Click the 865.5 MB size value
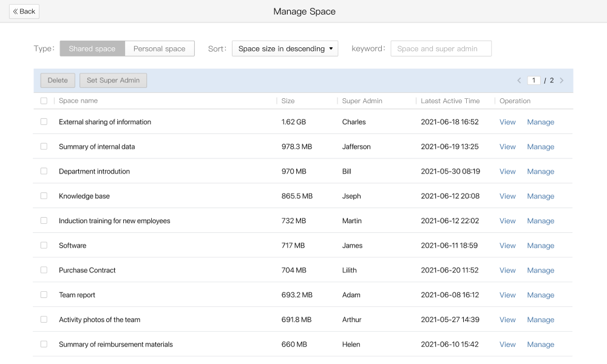607x364 pixels. [297, 196]
